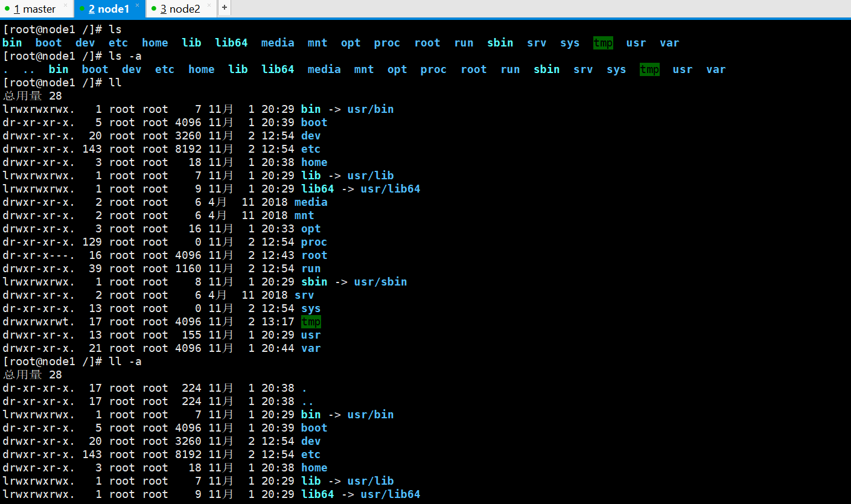Click the size value '155' of usr
This screenshot has height=504, width=851.
(192, 335)
